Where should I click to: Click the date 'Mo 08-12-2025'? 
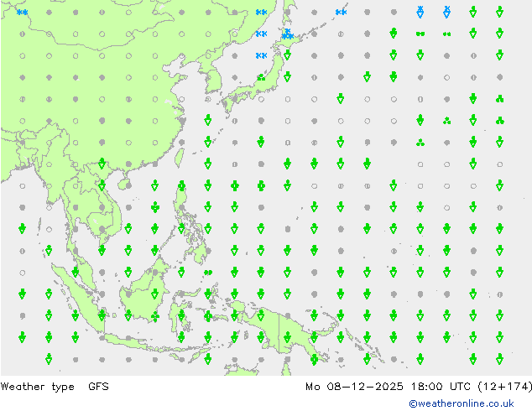(x=354, y=386)
